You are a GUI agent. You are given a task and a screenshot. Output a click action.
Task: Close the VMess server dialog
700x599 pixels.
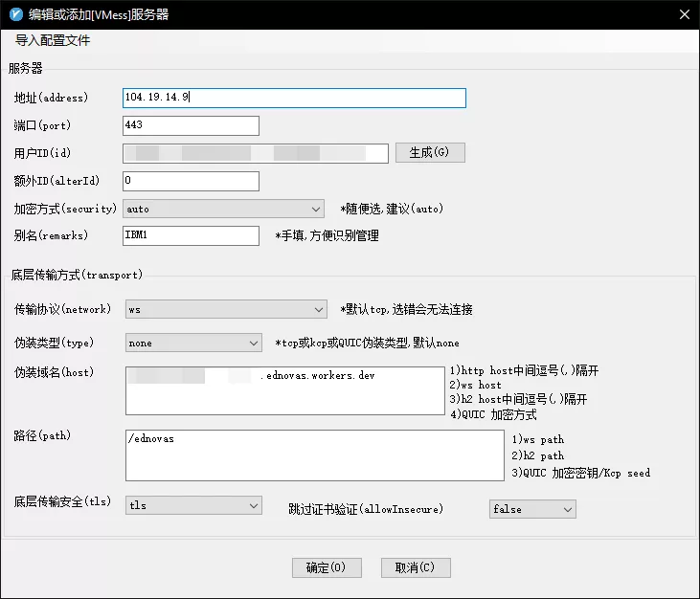(685, 14)
